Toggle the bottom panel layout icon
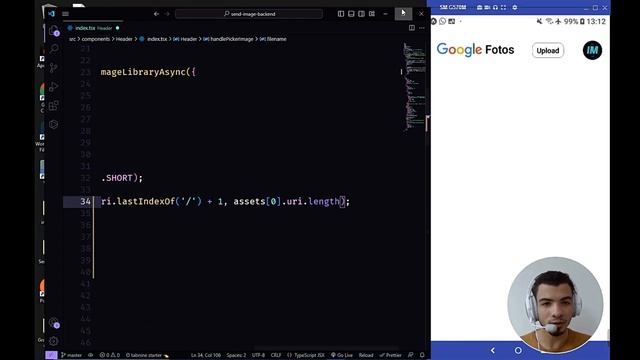 [x=351, y=14]
